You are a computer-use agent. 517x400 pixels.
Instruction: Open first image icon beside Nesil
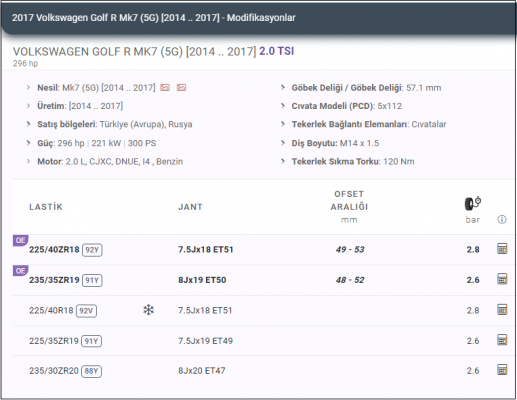click(165, 88)
